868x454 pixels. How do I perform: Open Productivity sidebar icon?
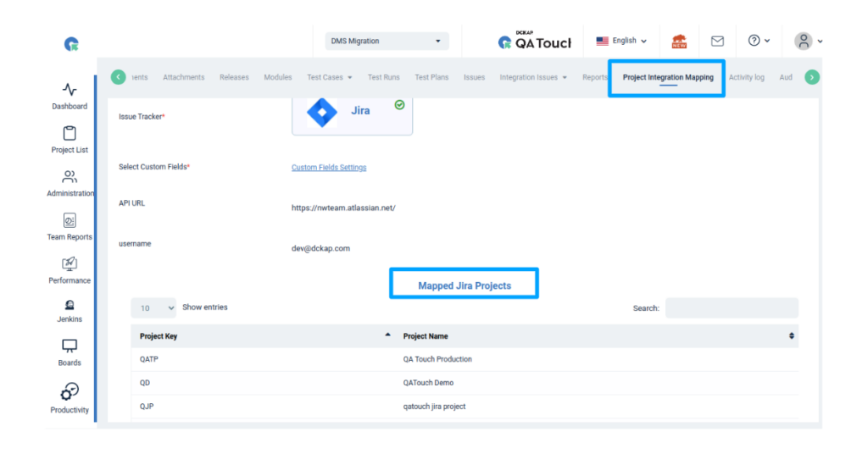tap(70, 391)
